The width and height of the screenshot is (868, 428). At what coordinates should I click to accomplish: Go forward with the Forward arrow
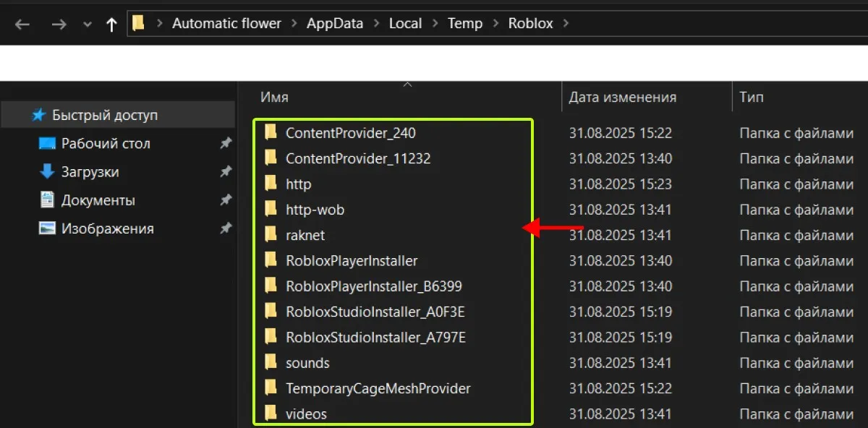(x=59, y=24)
